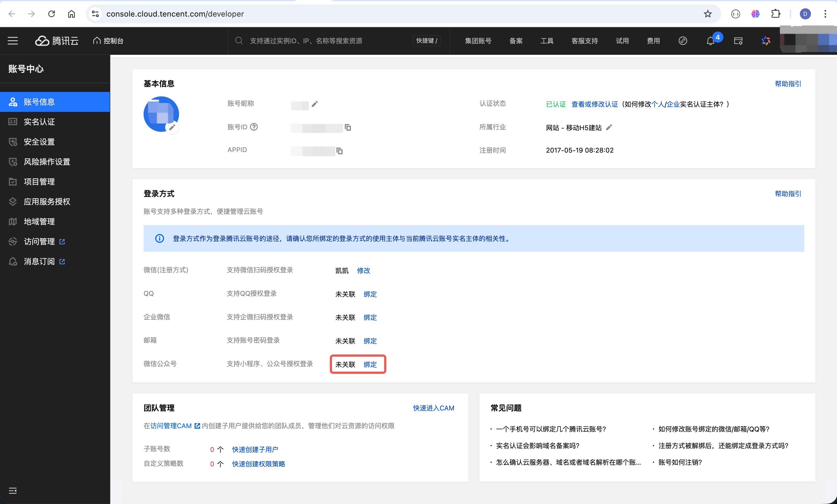Screen dimensions: 837x504
Task: Open the hamburger navigation menu
Action: click(12, 40)
